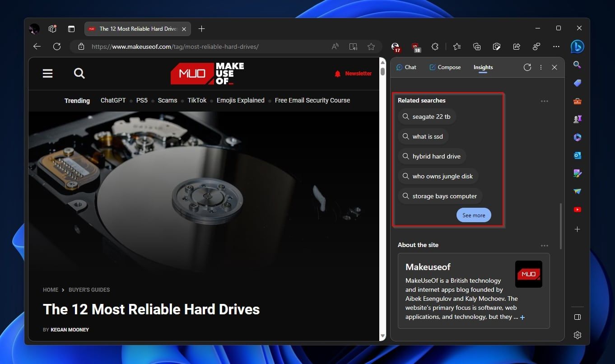This screenshot has width=615, height=364.
Task: Start Read aloud from address bar
Action: (335, 47)
